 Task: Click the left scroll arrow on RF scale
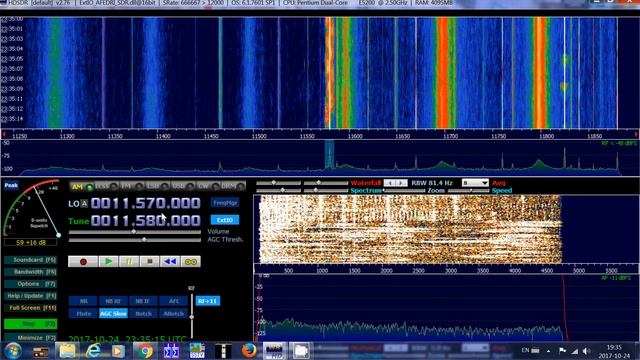pyautogui.click(x=4, y=134)
